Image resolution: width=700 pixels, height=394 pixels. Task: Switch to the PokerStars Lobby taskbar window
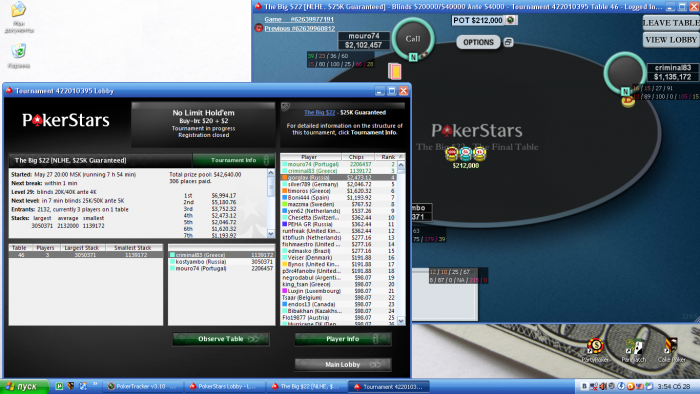[x=225, y=386]
